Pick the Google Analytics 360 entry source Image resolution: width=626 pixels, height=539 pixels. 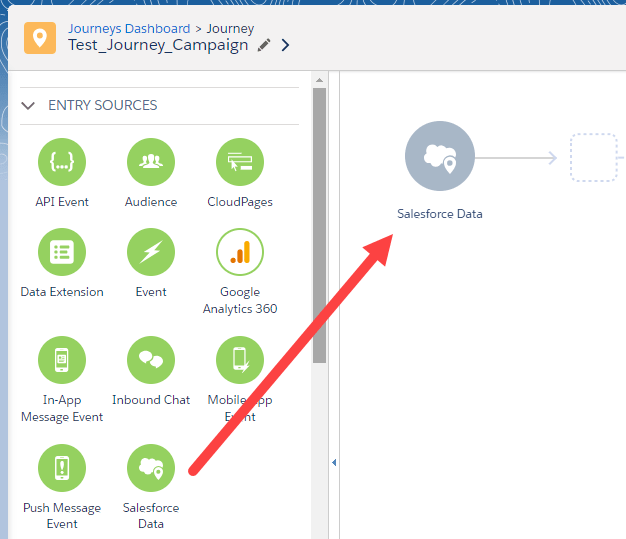click(x=240, y=252)
